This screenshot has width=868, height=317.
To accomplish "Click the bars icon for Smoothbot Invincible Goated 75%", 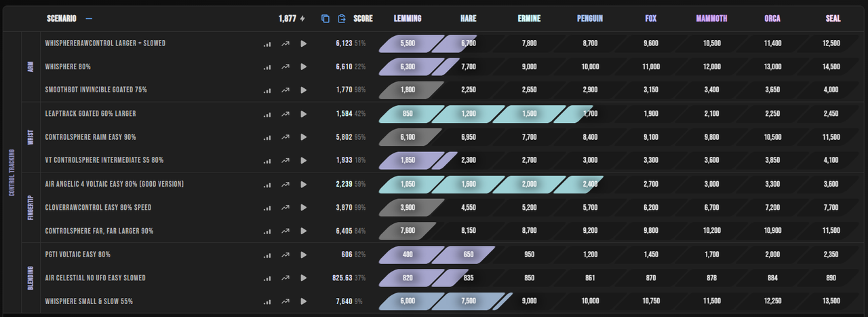I will [267, 90].
